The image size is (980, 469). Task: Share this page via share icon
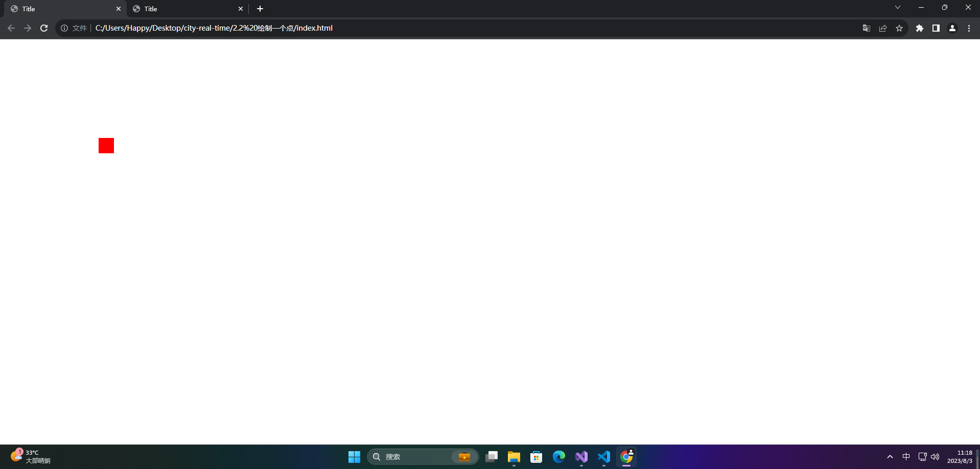[883, 28]
